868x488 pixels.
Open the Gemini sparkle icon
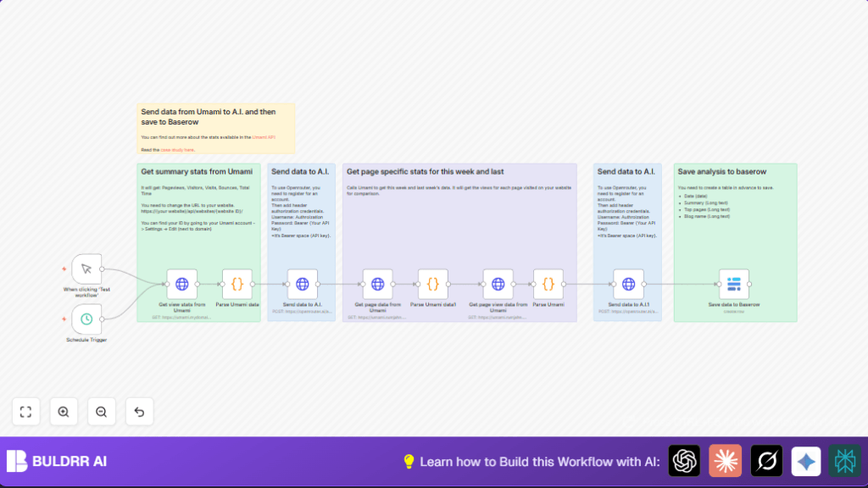806,461
